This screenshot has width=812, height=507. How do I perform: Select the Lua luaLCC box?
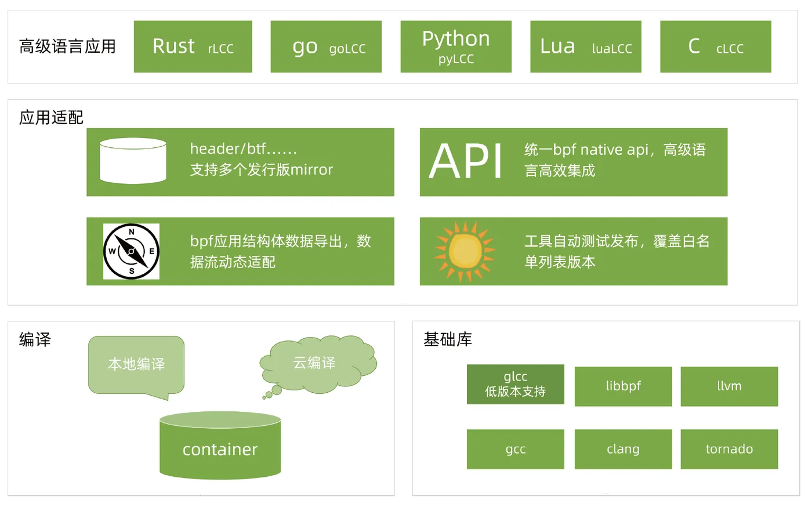(x=586, y=46)
